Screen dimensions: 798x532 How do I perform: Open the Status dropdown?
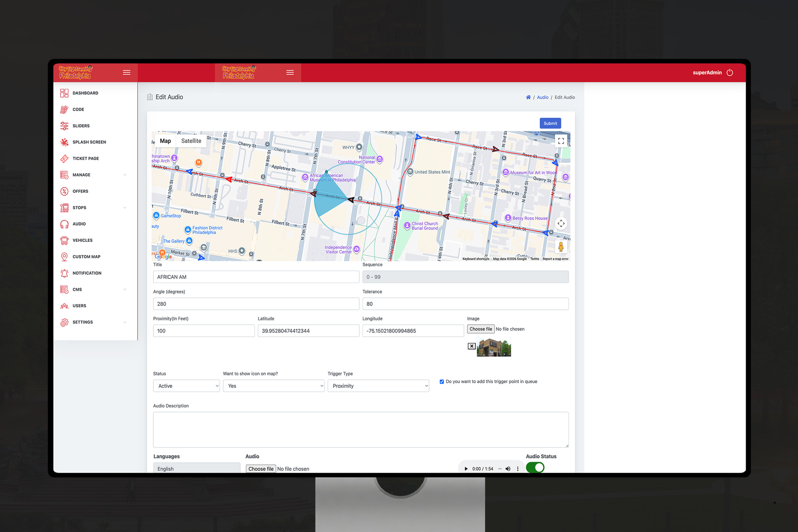coord(186,386)
